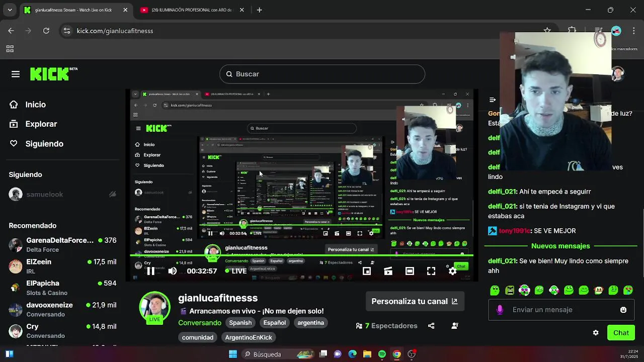Open the Conversando category link

(200, 323)
